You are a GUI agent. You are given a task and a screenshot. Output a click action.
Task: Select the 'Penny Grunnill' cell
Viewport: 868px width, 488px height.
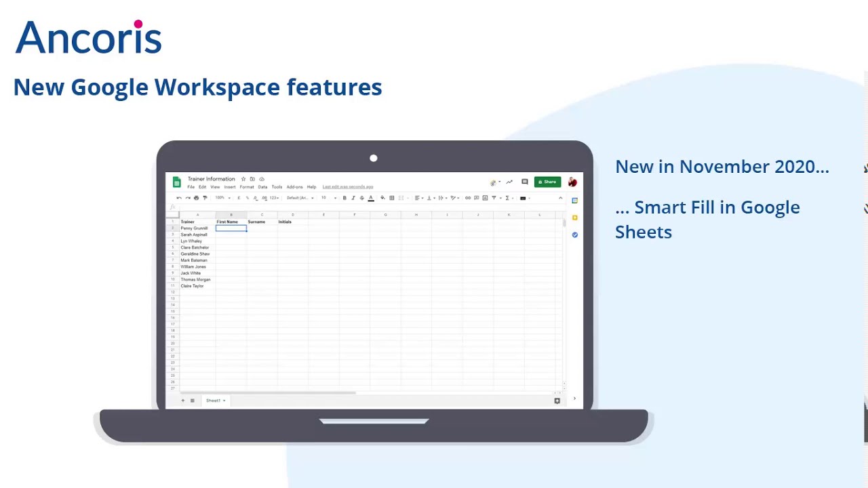point(197,228)
